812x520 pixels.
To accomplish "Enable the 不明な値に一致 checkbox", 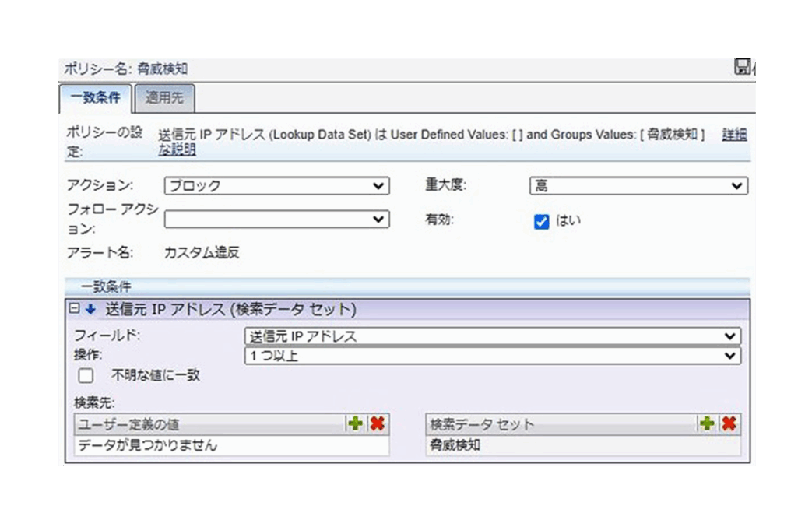I will 86,376.
